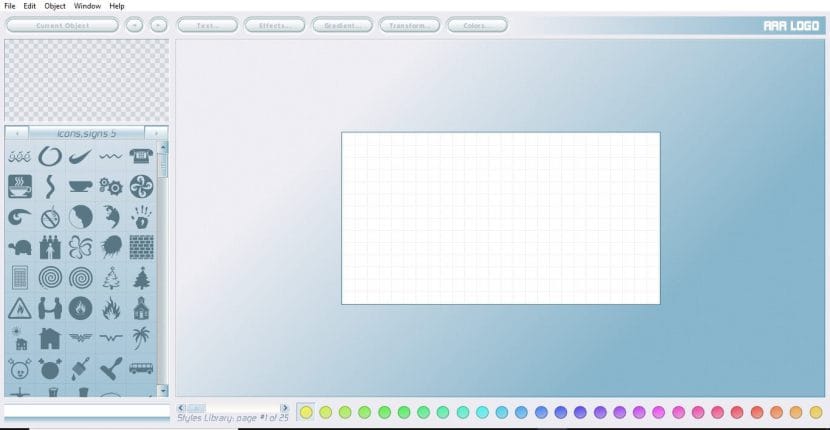Viewport: 830px width, 430px height.
Task: Pick the palm tree icon
Action: 140,338
